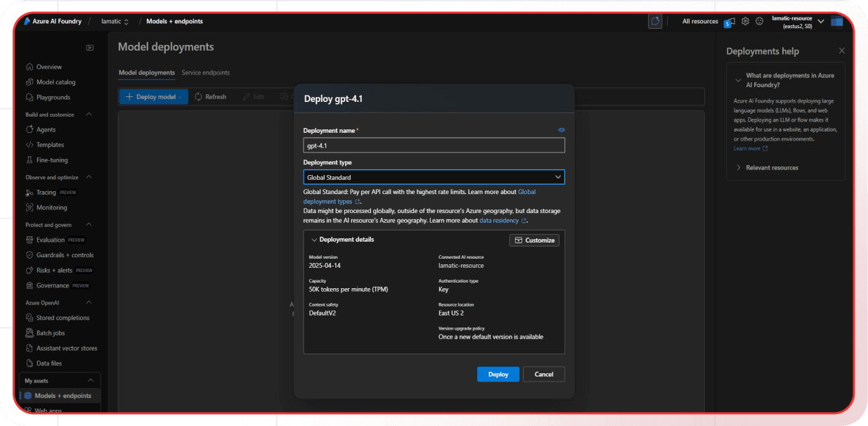Select Models + endpoints in the breadcrumb
The height and width of the screenshot is (426, 868).
(x=174, y=21)
